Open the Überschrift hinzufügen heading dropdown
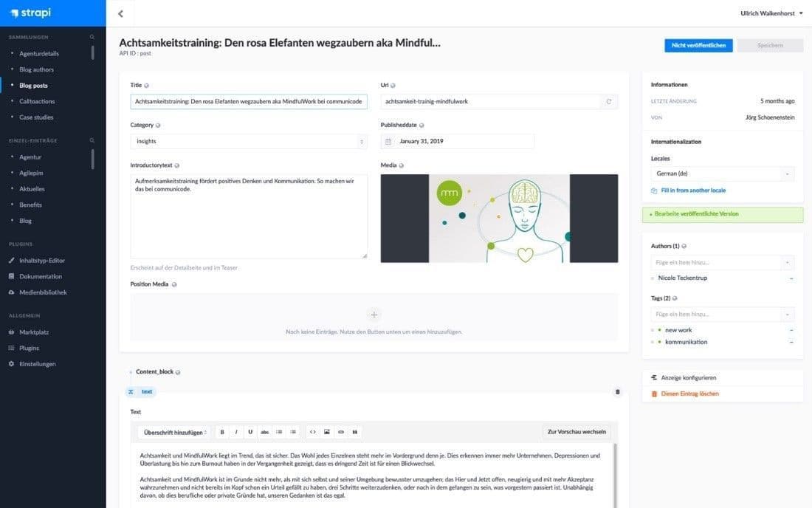This screenshot has height=508, width=812. click(x=173, y=431)
